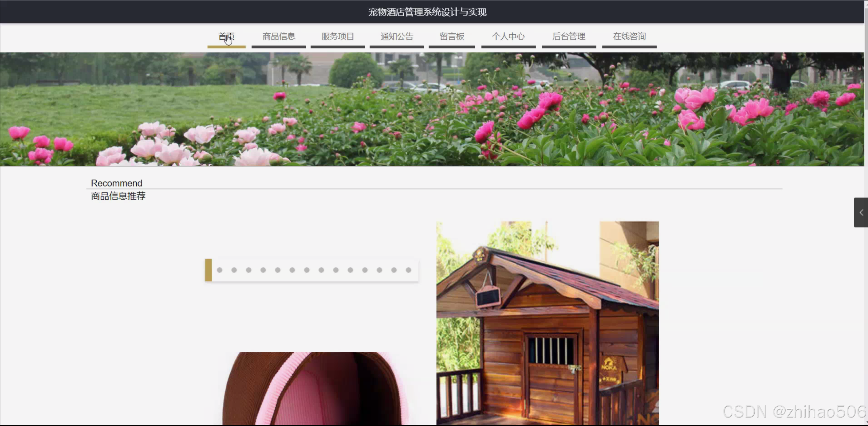
Task: Open the 留言板 message board
Action: pyautogui.click(x=451, y=37)
